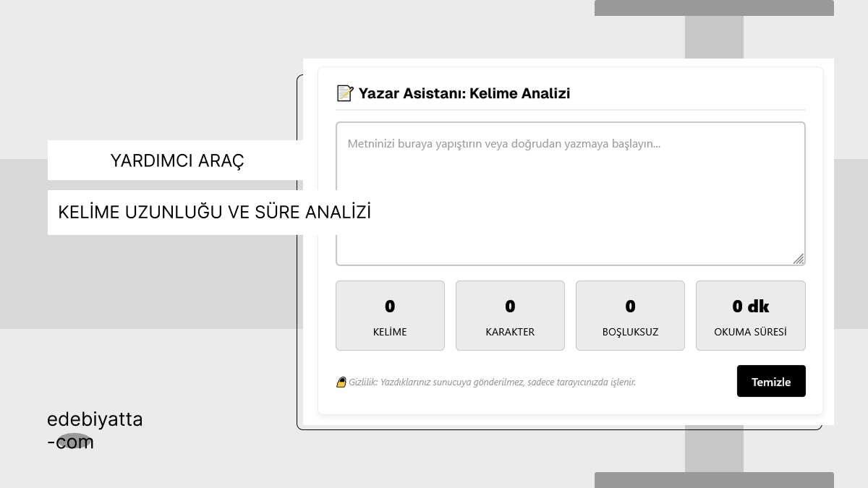Click inside the text input area

(x=570, y=193)
